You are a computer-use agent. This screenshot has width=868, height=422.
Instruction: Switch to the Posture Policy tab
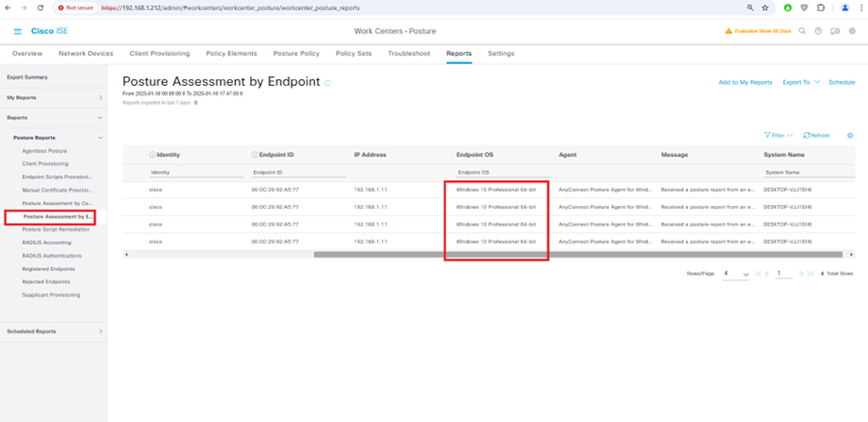296,54
